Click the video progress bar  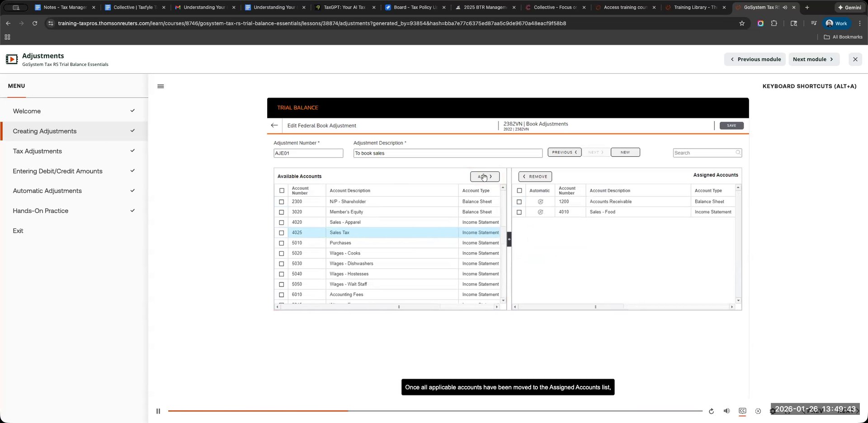click(434, 411)
